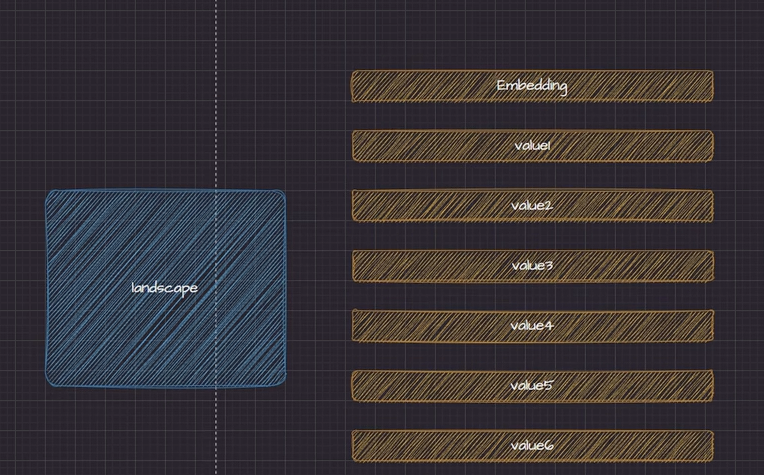Click the dashed vertical guide line above the landscape box
This screenshot has width=764, height=475.
(216, 100)
